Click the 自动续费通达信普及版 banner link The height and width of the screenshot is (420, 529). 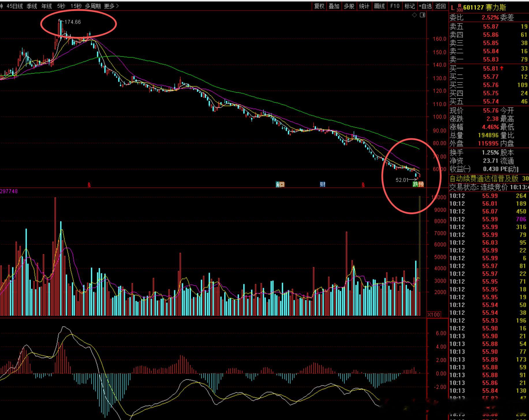point(484,179)
